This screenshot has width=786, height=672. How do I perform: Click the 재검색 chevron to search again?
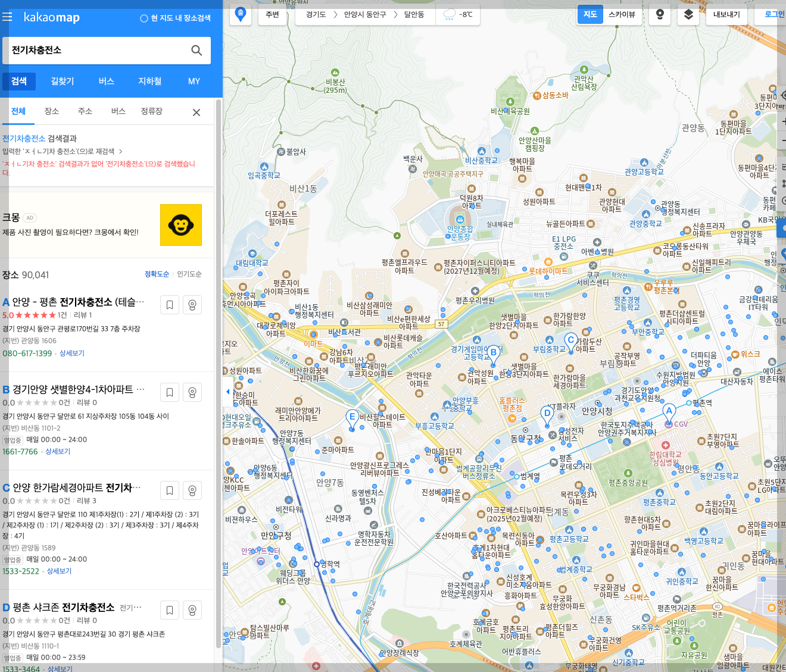pos(121,151)
